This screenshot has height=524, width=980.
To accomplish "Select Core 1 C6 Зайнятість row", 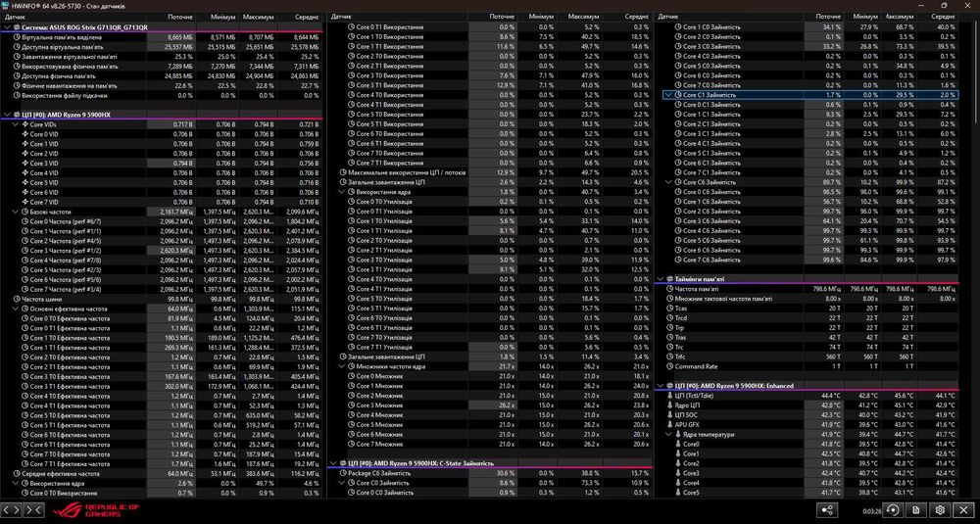I will tap(807, 202).
